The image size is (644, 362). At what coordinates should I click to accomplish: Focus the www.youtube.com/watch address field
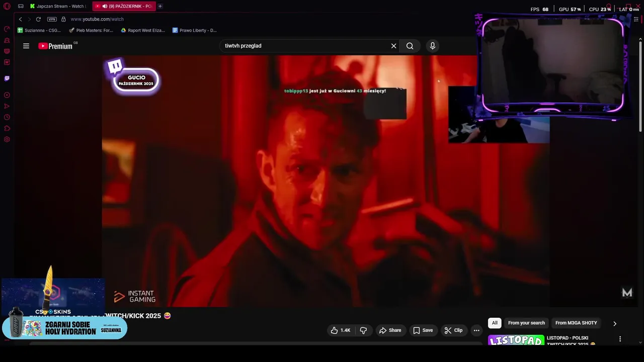(97, 19)
